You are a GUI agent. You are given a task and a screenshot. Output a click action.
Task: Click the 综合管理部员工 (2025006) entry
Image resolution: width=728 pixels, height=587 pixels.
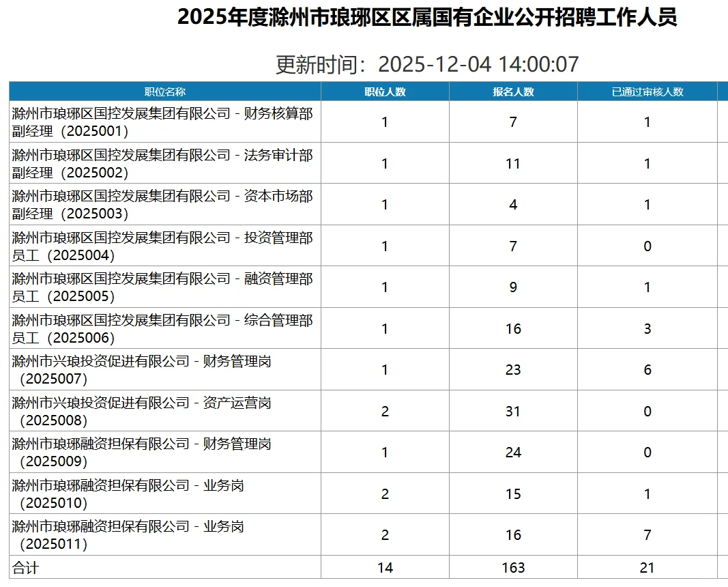pos(164,328)
